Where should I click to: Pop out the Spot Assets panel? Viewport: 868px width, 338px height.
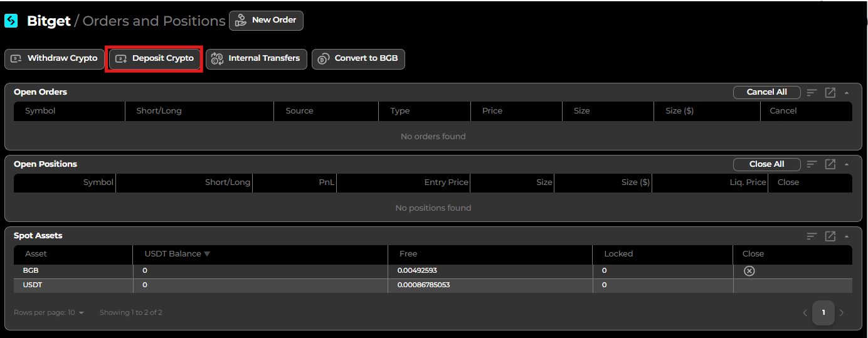(830, 236)
